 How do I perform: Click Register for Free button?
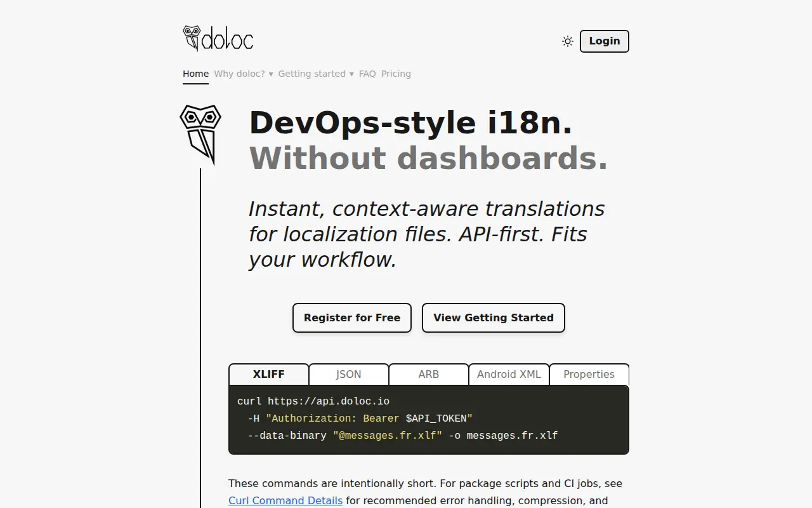(x=352, y=317)
